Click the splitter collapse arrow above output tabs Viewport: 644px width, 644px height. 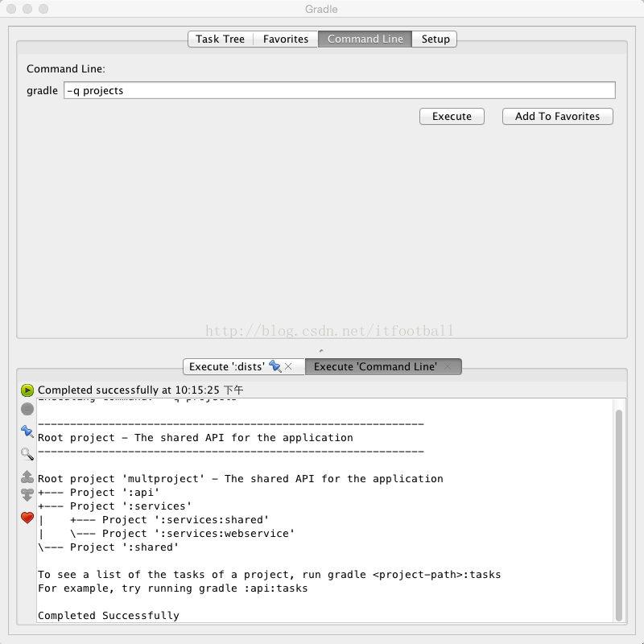(x=321, y=351)
